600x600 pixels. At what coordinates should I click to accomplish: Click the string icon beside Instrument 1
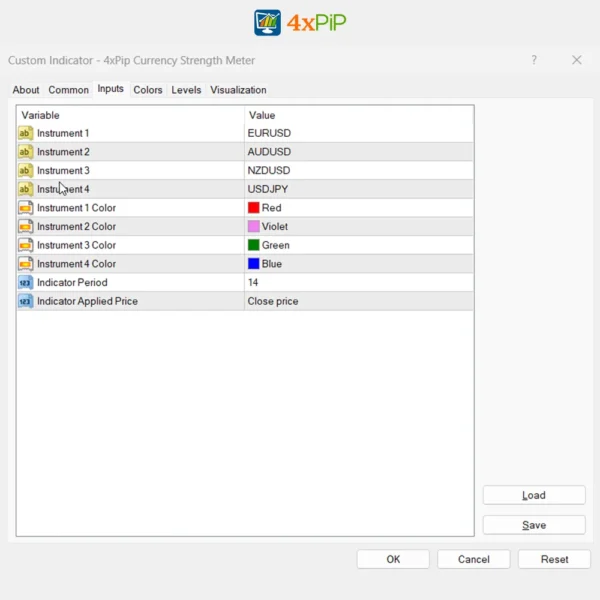tap(25, 133)
